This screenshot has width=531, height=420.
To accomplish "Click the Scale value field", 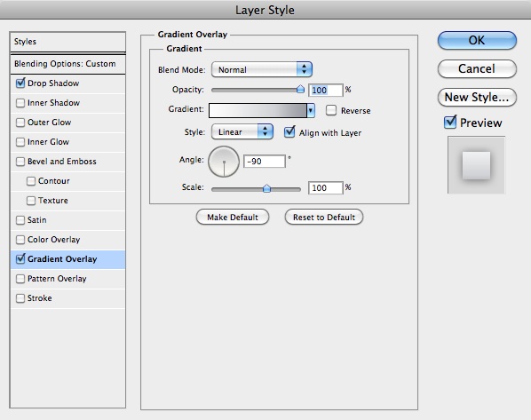I will pos(326,188).
